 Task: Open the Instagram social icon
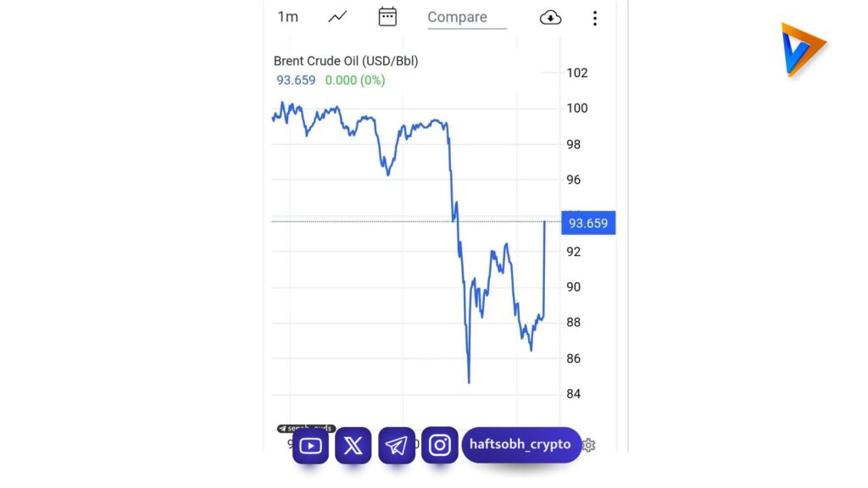click(440, 446)
